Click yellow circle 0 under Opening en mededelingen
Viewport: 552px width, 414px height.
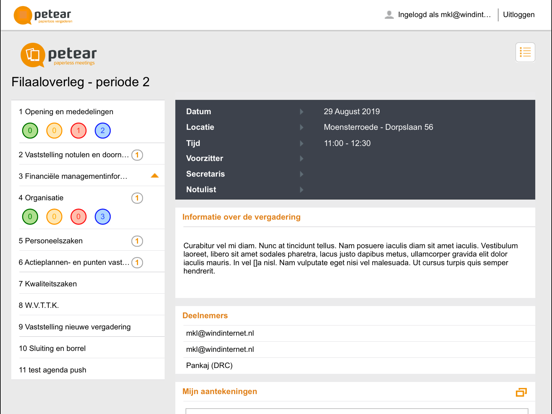pos(54,131)
